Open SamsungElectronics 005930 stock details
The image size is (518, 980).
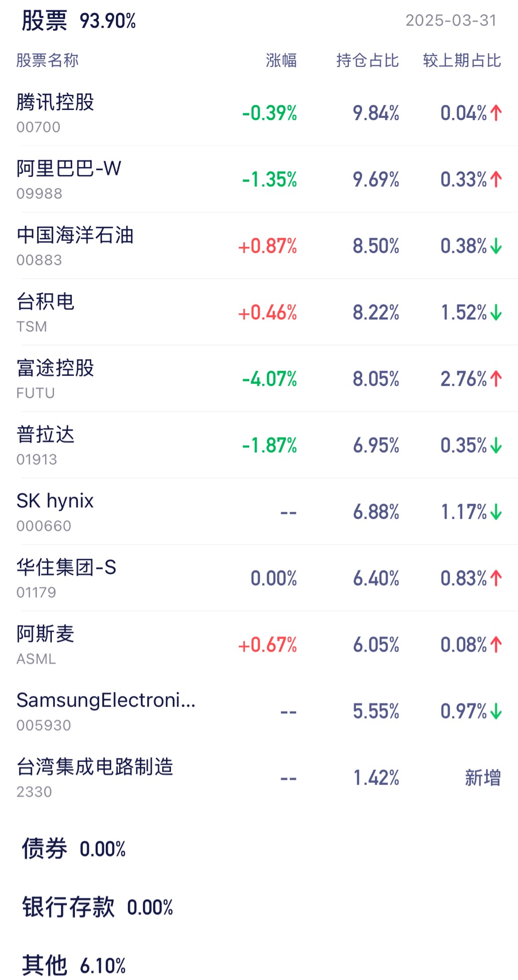pos(259,711)
